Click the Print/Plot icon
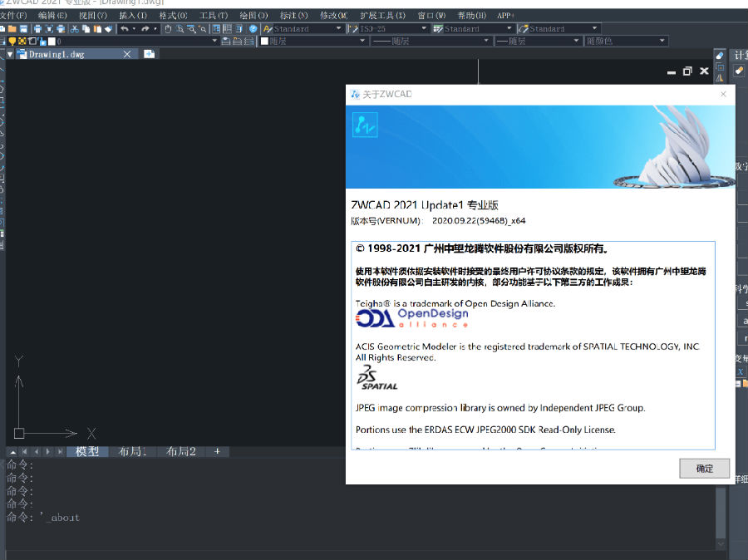This screenshot has height=560, width=748. [37, 27]
